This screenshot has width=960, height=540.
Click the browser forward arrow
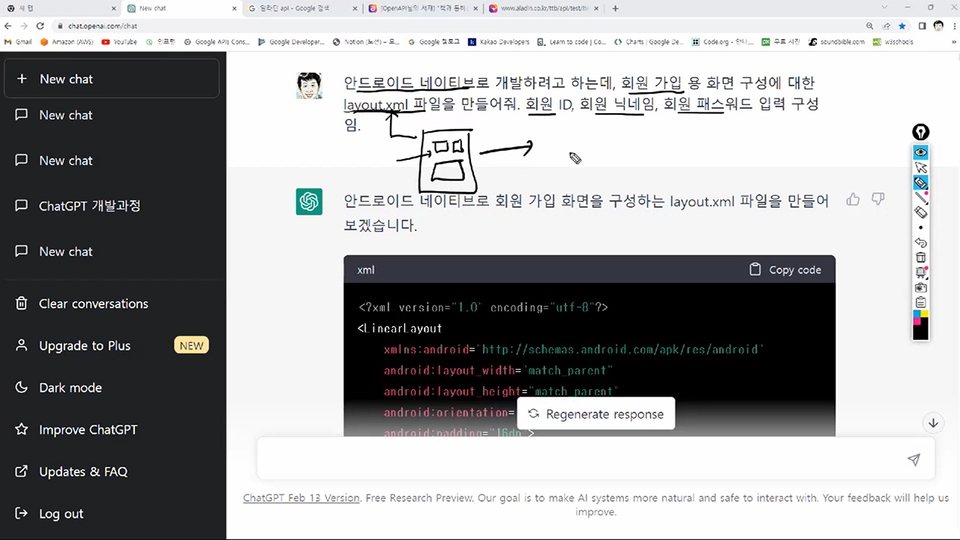pyautogui.click(x=24, y=26)
